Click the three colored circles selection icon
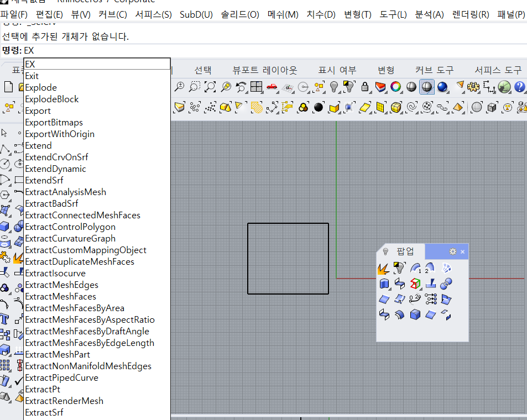This screenshot has height=420, width=527. [303, 107]
